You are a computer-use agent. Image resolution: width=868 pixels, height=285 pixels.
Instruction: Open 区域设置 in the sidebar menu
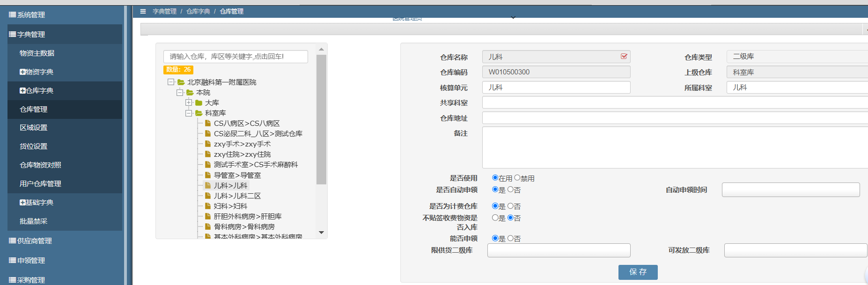point(33,128)
